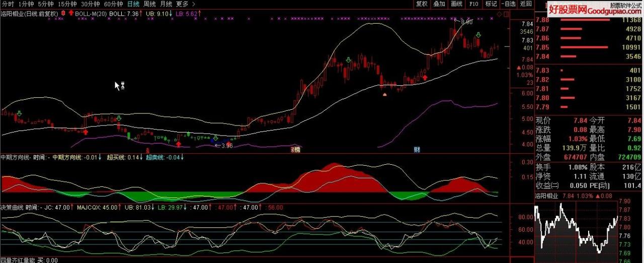The height and width of the screenshot is (263, 644).
Task: Click the MAJCQX: 45.00 value
Action: tap(98, 207)
